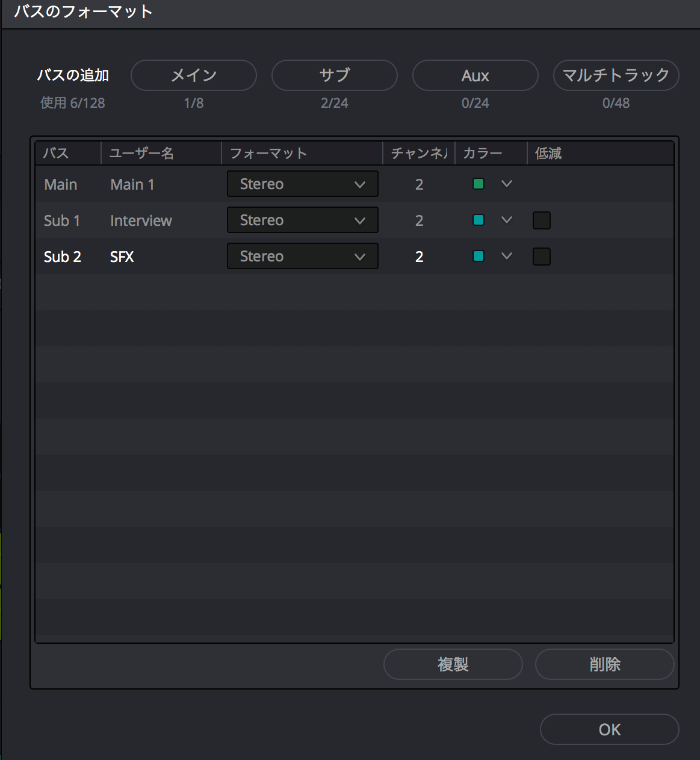Open the Stereo format dropdown for Sub 2
This screenshot has height=760, width=700.
[x=302, y=257]
